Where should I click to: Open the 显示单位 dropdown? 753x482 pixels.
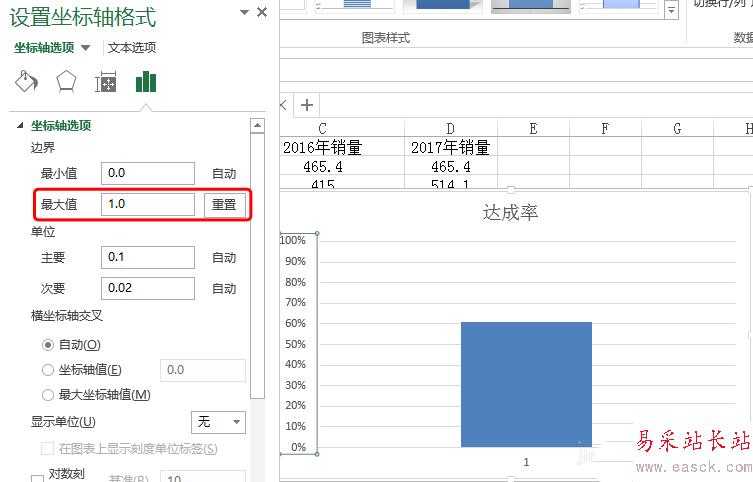point(219,422)
